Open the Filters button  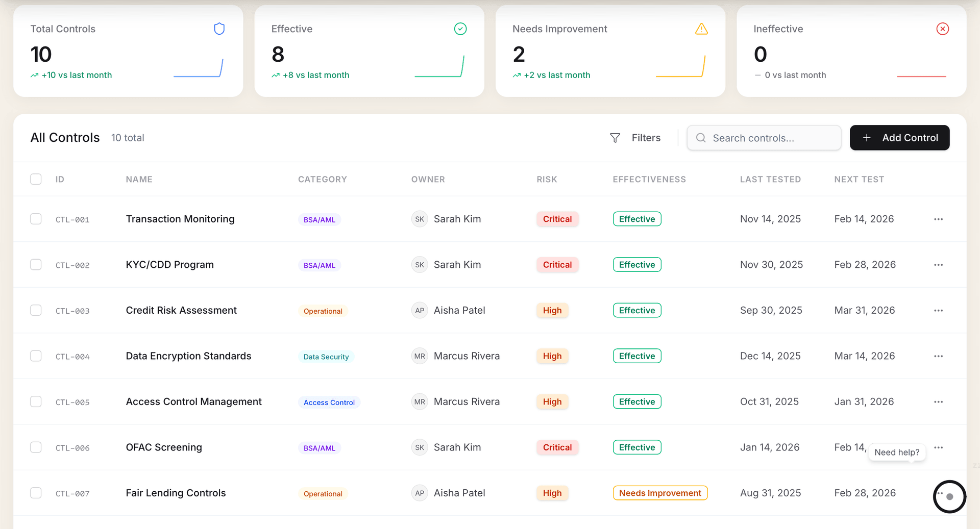(x=635, y=138)
